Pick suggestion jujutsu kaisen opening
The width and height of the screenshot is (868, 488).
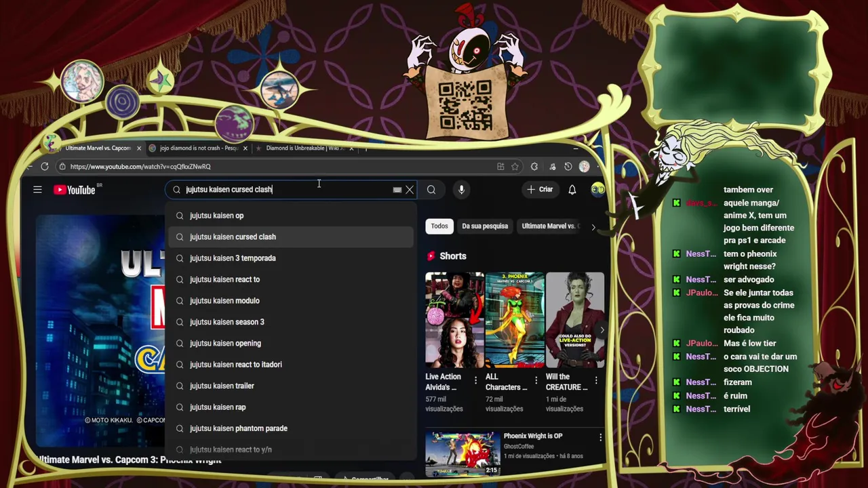(x=291, y=344)
